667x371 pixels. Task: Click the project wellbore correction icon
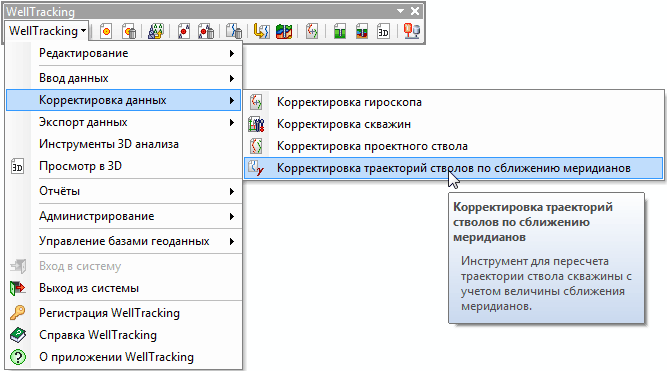tap(256, 146)
